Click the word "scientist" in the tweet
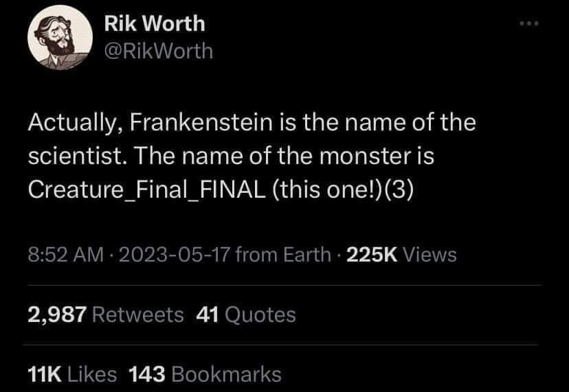This screenshot has width=569, height=392. (76, 156)
